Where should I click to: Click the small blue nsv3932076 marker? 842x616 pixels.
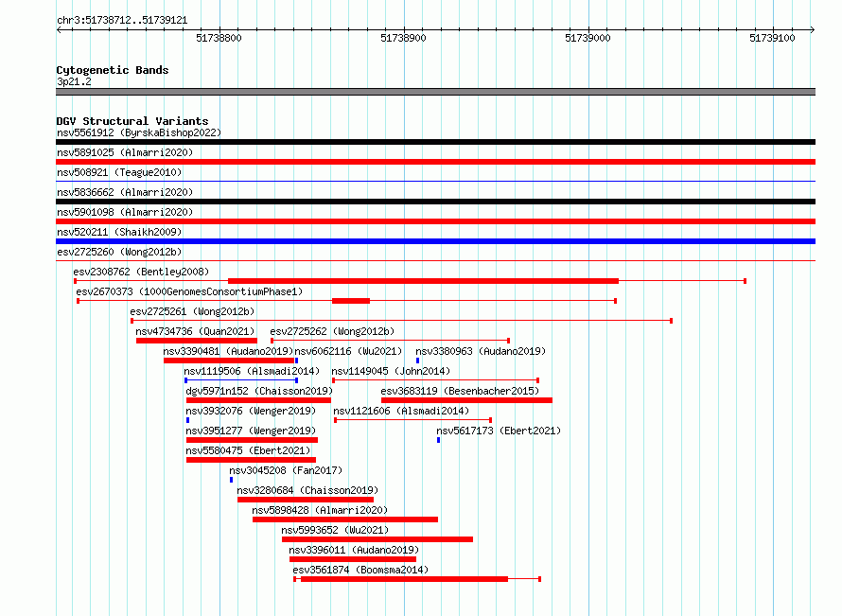click(x=187, y=420)
